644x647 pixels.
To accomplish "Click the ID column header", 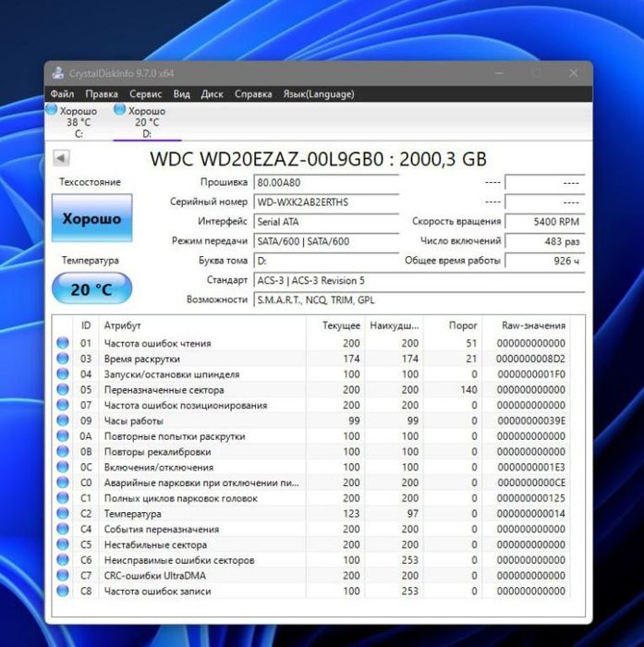I will point(86,325).
